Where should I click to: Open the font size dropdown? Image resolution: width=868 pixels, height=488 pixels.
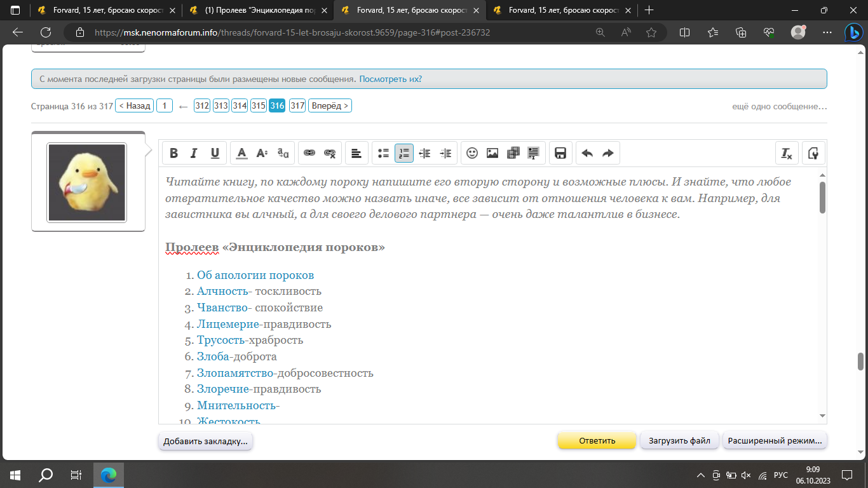pyautogui.click(x=262, y=153)
